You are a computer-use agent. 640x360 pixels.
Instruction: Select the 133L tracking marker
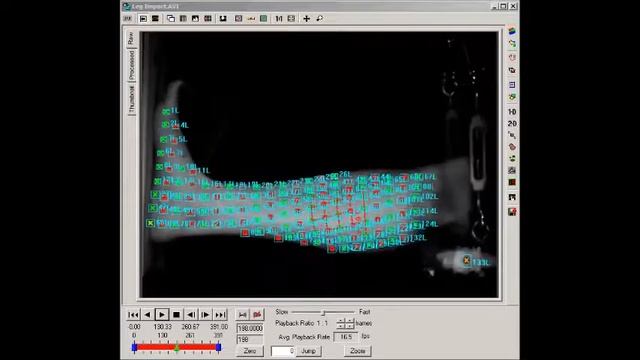click(467, 260)
